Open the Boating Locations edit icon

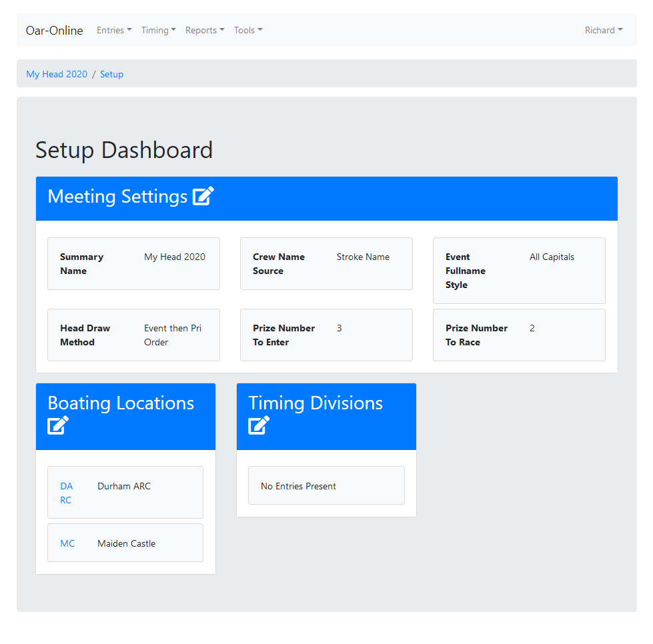pyautogui.click(x=58, y=425)
